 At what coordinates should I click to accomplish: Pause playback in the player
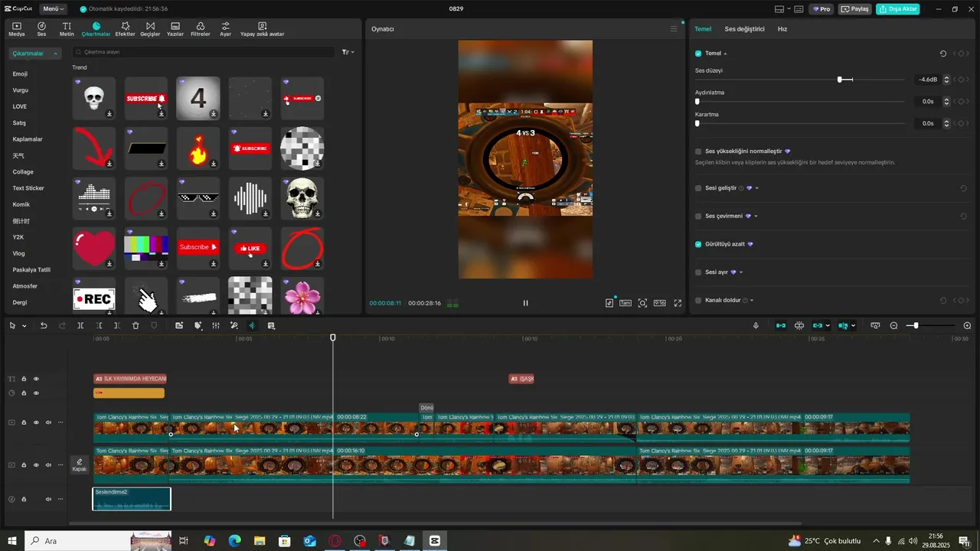[525, 303]
